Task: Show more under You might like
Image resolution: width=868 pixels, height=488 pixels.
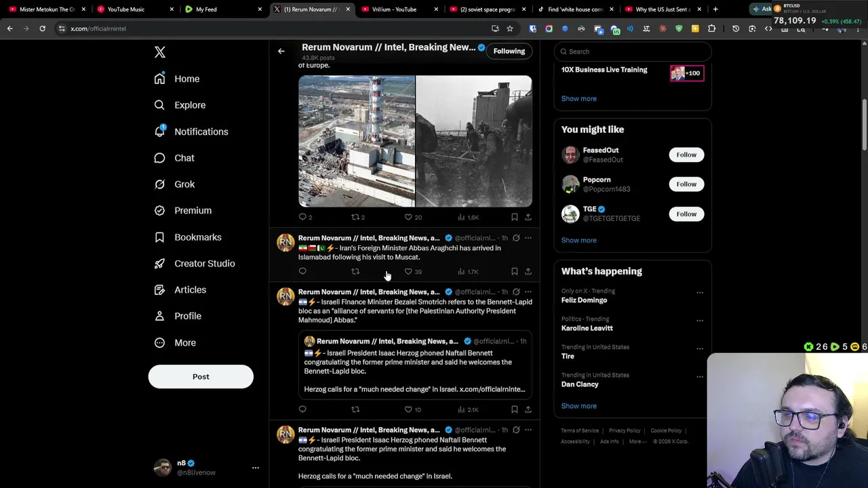Action: coord(579,240)
